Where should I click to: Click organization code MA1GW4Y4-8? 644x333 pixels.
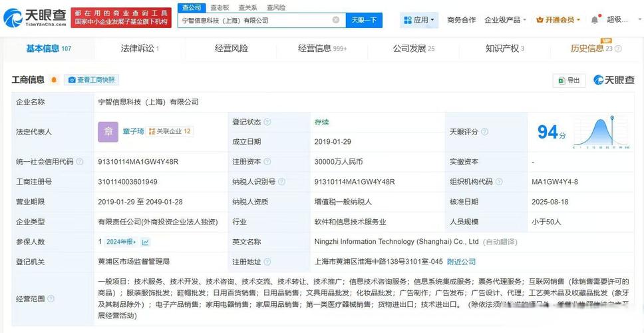pos(554,182)
